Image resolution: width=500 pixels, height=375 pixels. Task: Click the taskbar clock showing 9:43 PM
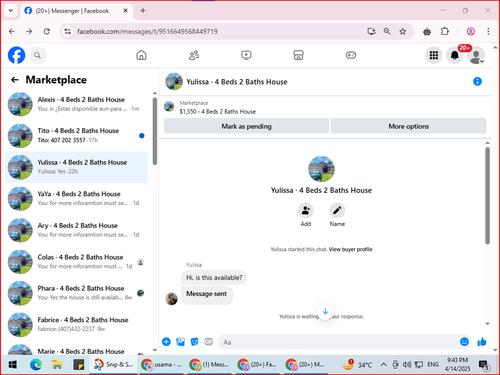point(457,364)
